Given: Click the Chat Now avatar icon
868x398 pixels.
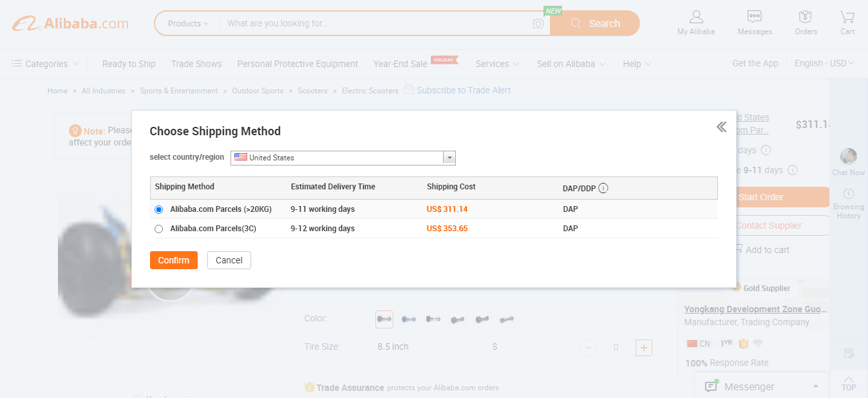Looking at the screenshot, I should coord(849,156).
